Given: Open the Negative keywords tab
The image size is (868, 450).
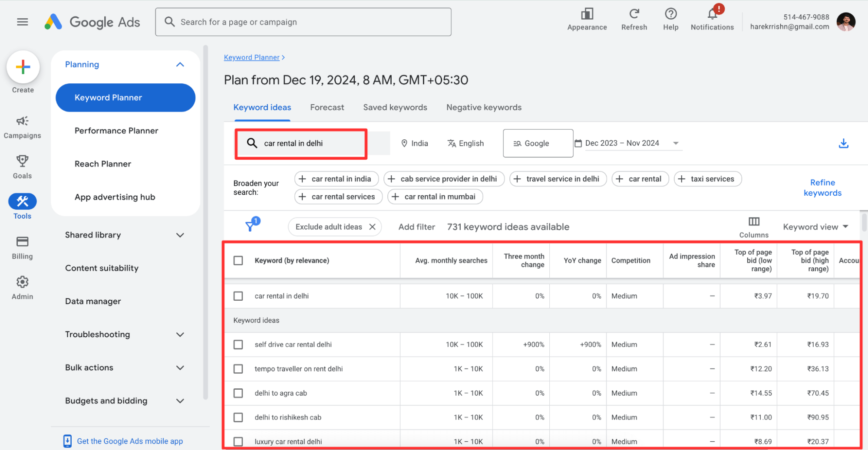Looking at the screenshot, I should click(483, 107).
